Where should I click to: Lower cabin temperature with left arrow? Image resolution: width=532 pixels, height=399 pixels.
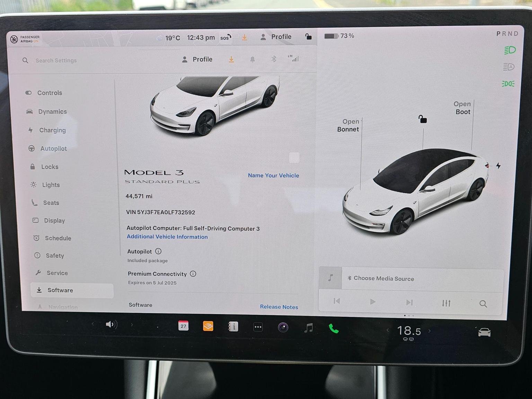point(388,330)
